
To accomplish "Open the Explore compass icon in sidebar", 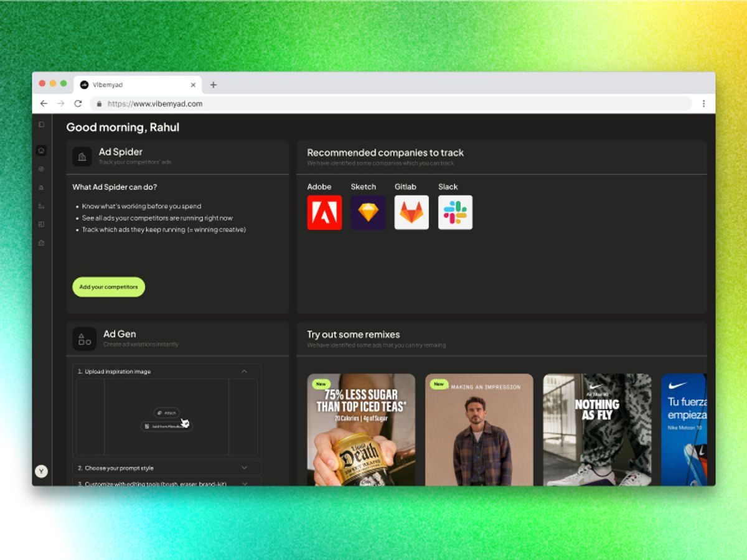I will coord(41,169).
